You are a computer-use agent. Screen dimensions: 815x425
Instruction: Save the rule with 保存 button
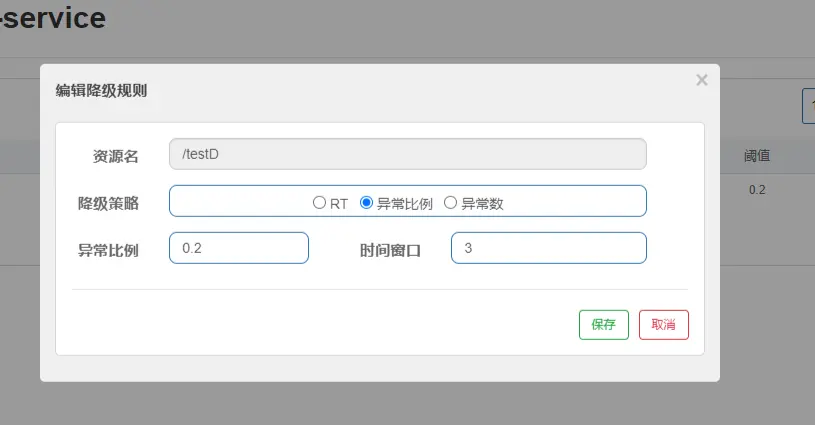tap(604, 325)
